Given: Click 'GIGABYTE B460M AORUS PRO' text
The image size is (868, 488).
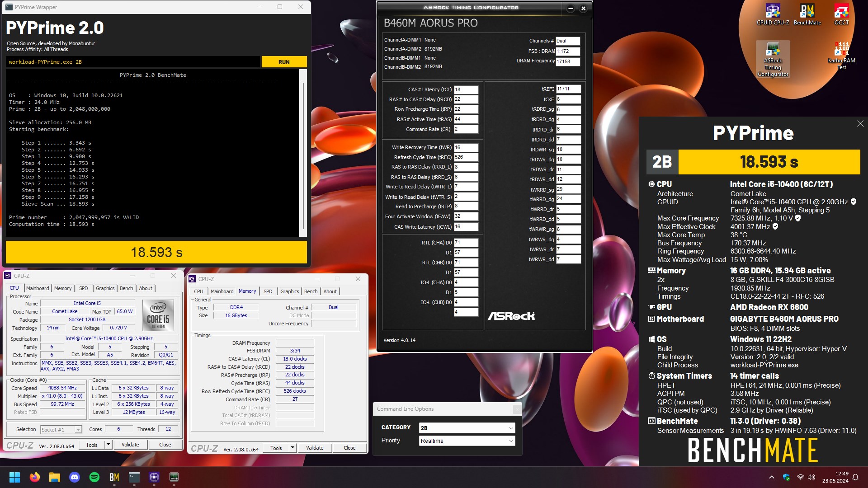Looking at the screenshot, I should click(784, 319).
